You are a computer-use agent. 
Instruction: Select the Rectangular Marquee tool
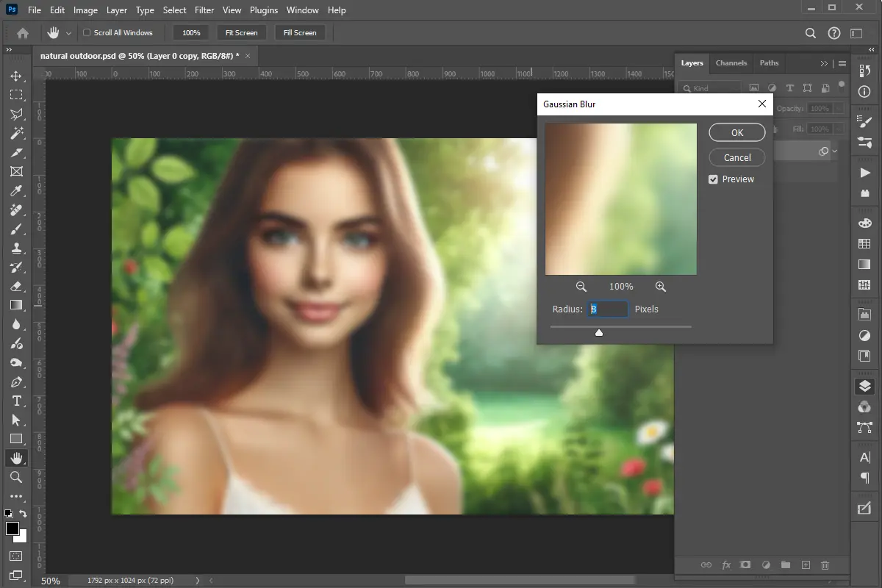16,94
